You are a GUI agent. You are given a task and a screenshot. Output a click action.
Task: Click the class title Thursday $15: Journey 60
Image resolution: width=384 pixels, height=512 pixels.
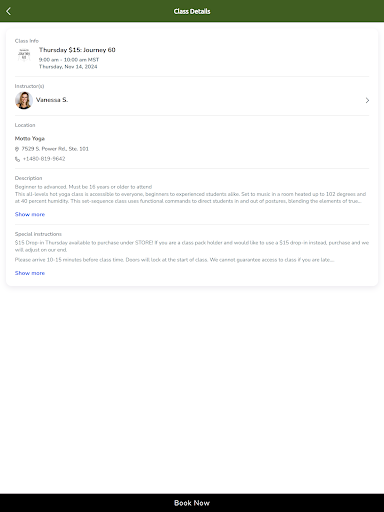pyautogui.click(x=77, y=50)
